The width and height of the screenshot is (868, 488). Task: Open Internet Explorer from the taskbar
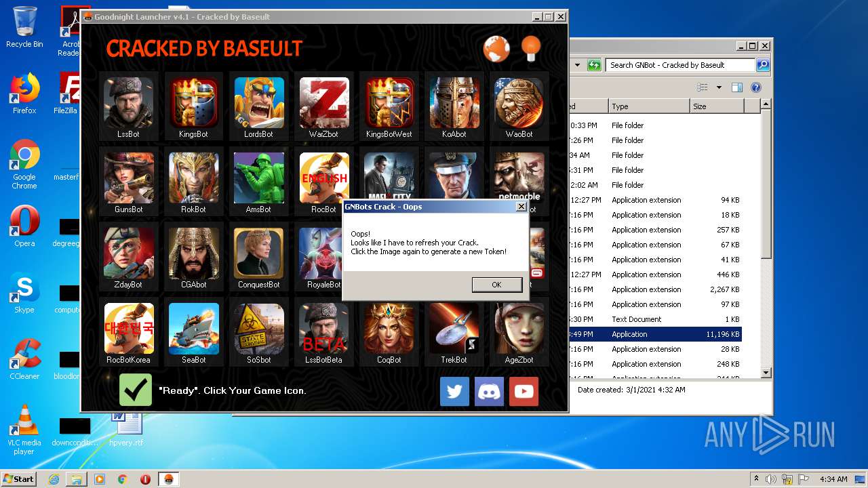pyautogui.click(x=54, y=479)
